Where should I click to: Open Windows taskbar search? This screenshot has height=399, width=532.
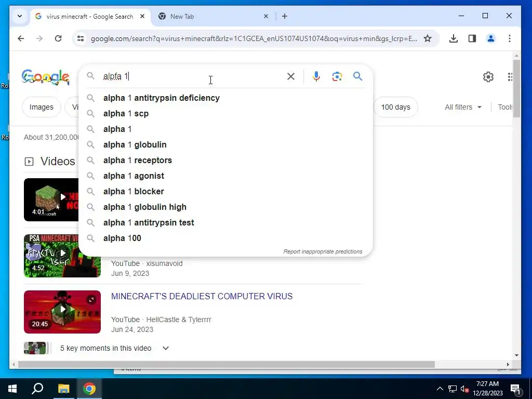pos(37,389)
